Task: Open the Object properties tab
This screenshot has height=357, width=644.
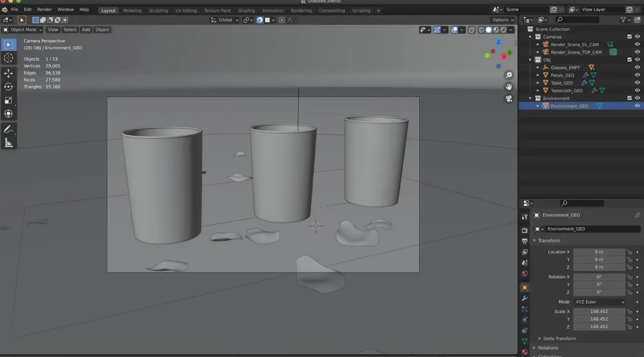Action: tap(525, 287)
